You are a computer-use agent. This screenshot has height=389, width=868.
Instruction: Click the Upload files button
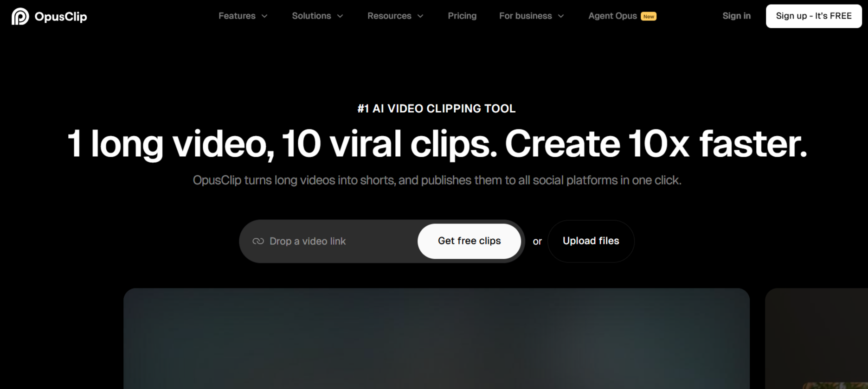pyautogui.click(x=591, y=241)
